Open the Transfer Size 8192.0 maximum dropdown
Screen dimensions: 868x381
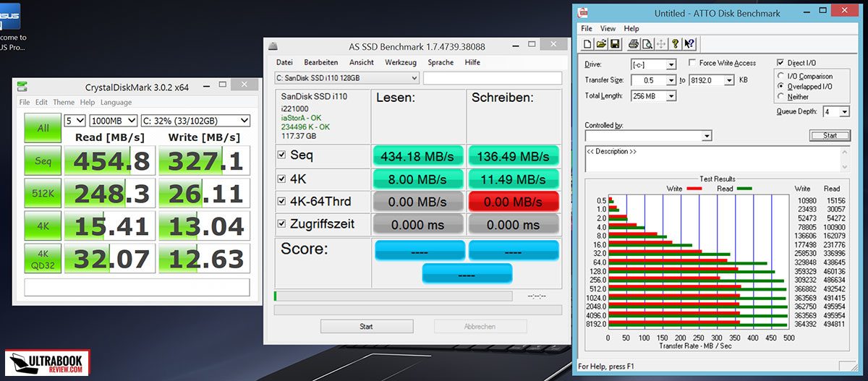[728, 80]
